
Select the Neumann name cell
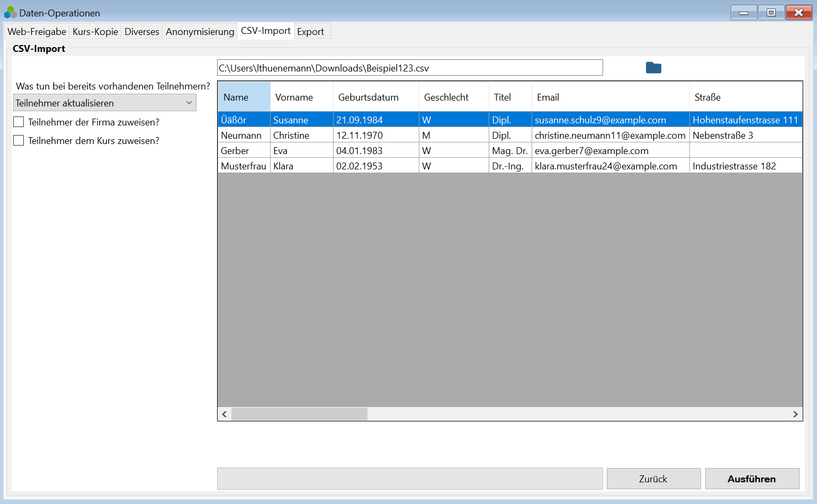tap(244, 135)
